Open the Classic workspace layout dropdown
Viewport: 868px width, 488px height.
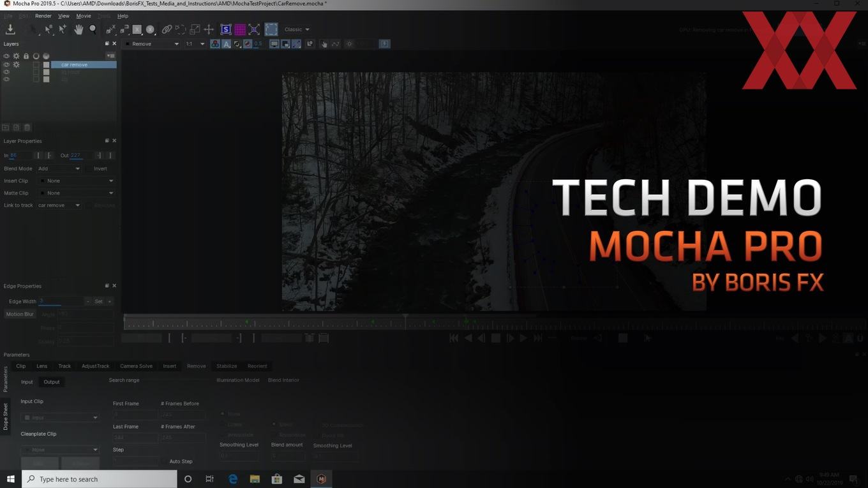(x=297, y=29)
